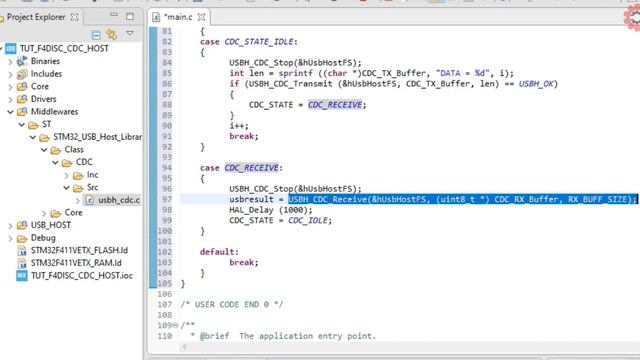Screen dimensions: 640x360
Task: Collapse the STM32_USB_Host_Library folder
Action: click(x=33, y=138)
